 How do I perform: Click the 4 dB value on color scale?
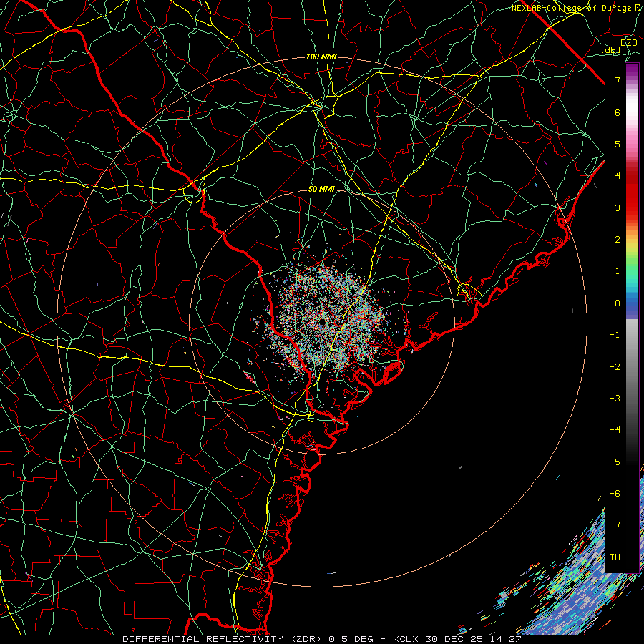click(x=618, y=176)
